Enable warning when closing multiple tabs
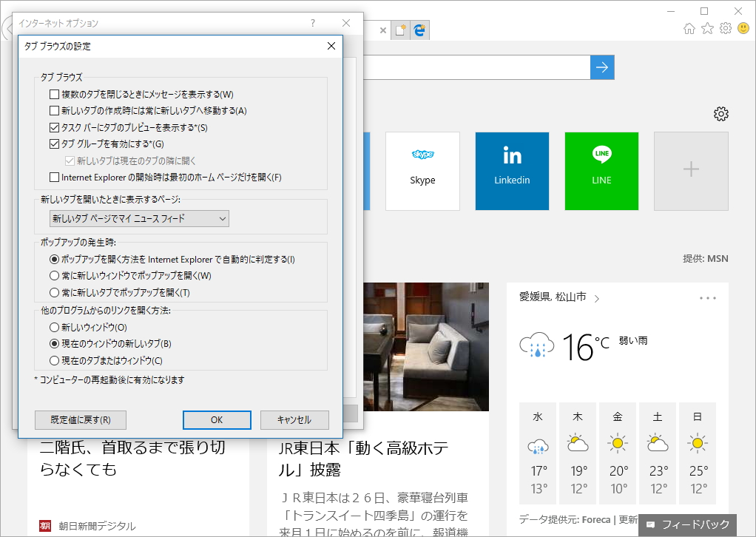Screen dimensions: 756x537 (x=55, y=94)
